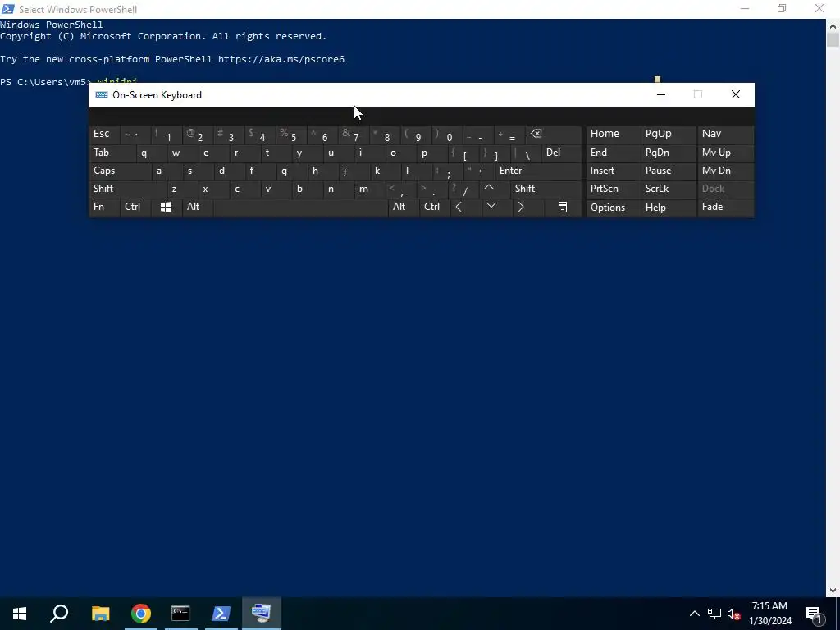
Task: Click the PrtScn key
Action: pos(614,189)
